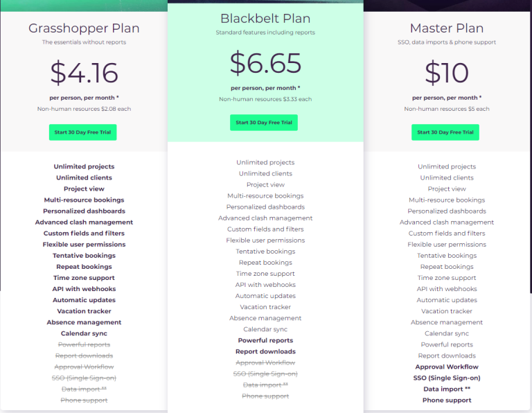
Task: Click the Blackbelt Plan heading
Action: 265,19
